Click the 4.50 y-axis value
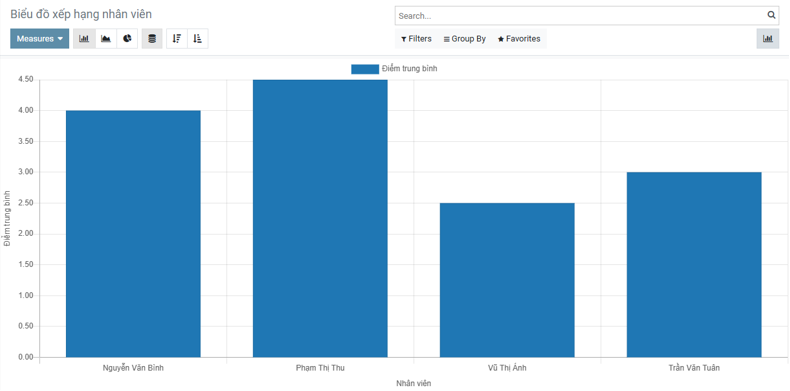Screen dimensions: 790x391 click(25, 79)
